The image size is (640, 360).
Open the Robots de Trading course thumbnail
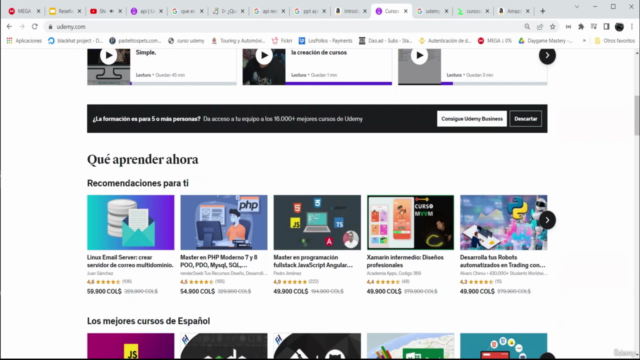click(x=504, y=222)
